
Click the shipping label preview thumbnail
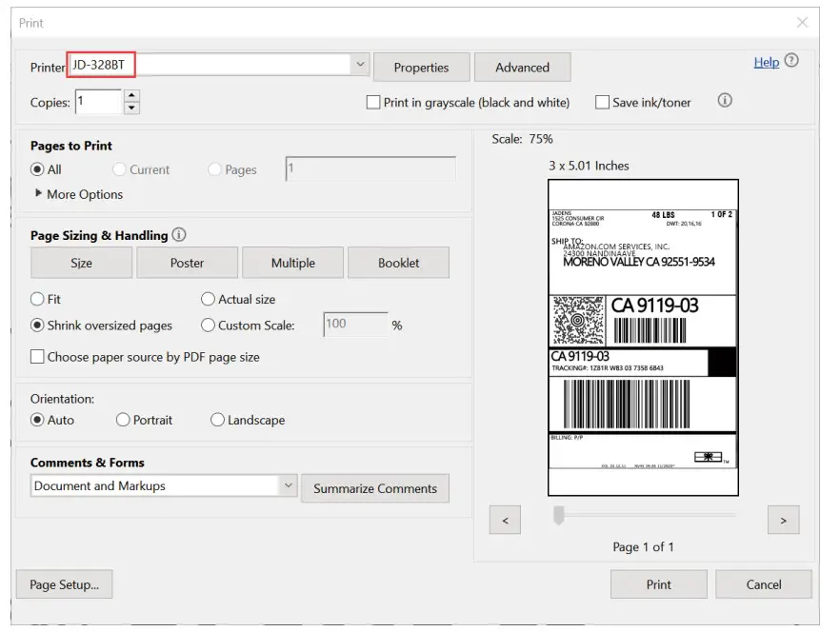[644, 338]
